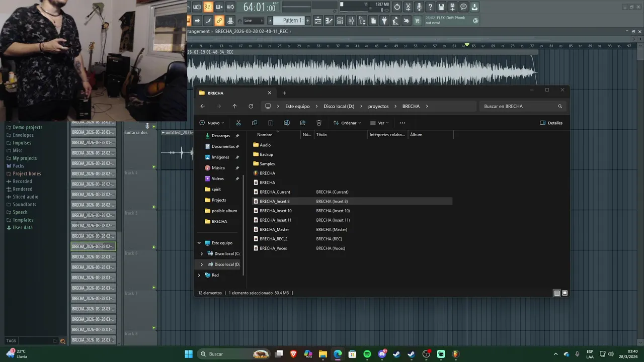Screen dimensions: 644x362
Task: Open the channel rack icon
Action: pos(340,21)
